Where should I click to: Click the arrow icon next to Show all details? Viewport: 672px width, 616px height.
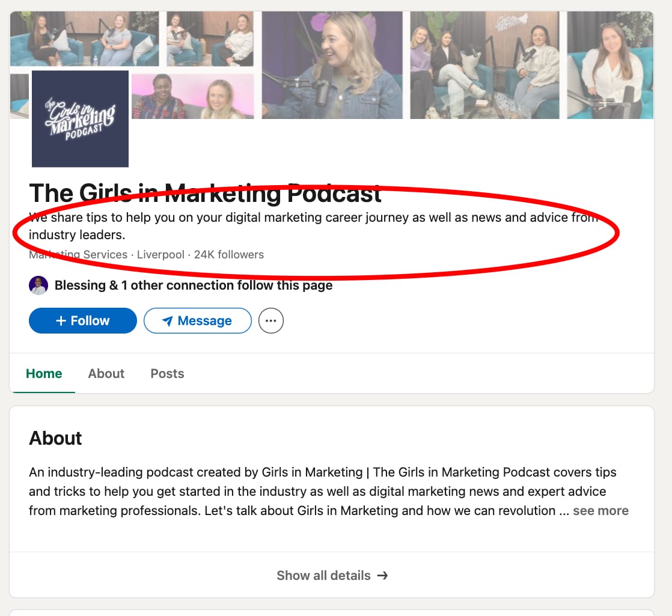click(382, 575)
